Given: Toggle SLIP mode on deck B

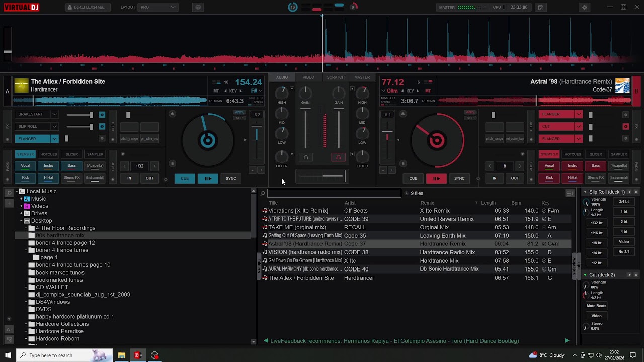Looking at the screenshot, I should tap(470, 118).
